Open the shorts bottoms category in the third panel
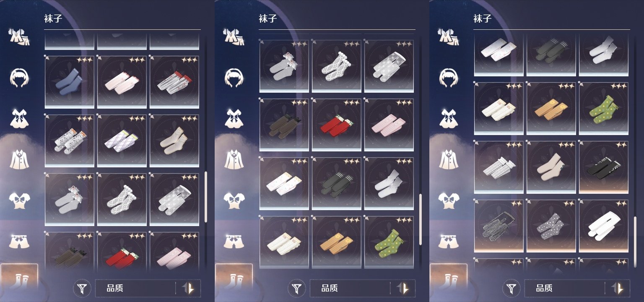The image size is (644, 302). pos(449,240)
